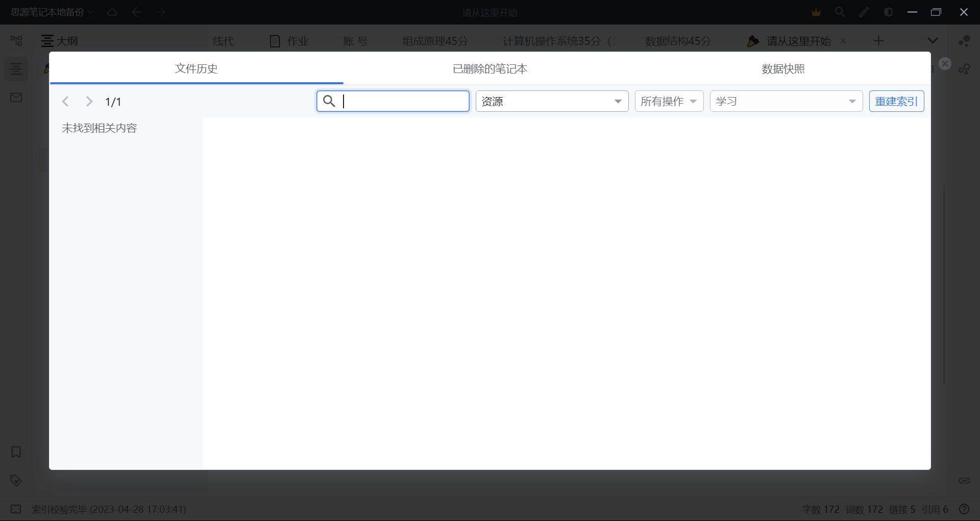This screenshot has width=980, height=521.
Task: Toggle edit mode with the pencil icon
Action: pyautogui.click(x=864, y=12)
